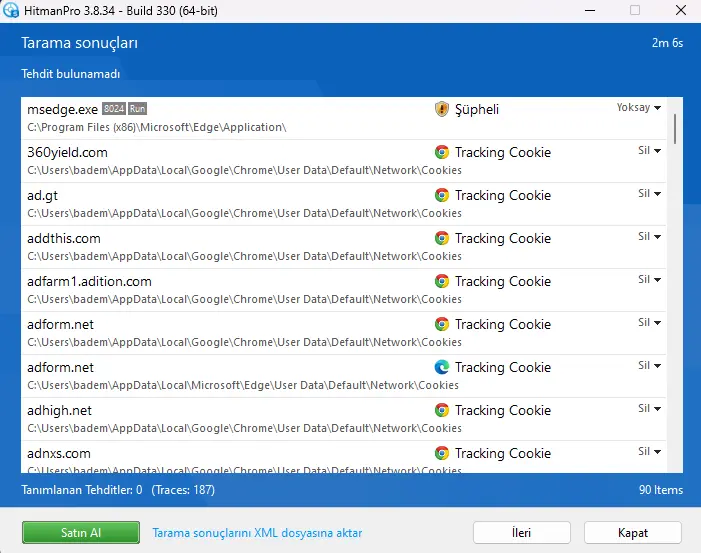Viewport: 701px width, 553px height.
Task: Close the HitmanPro window
Action: pos(680,10)
